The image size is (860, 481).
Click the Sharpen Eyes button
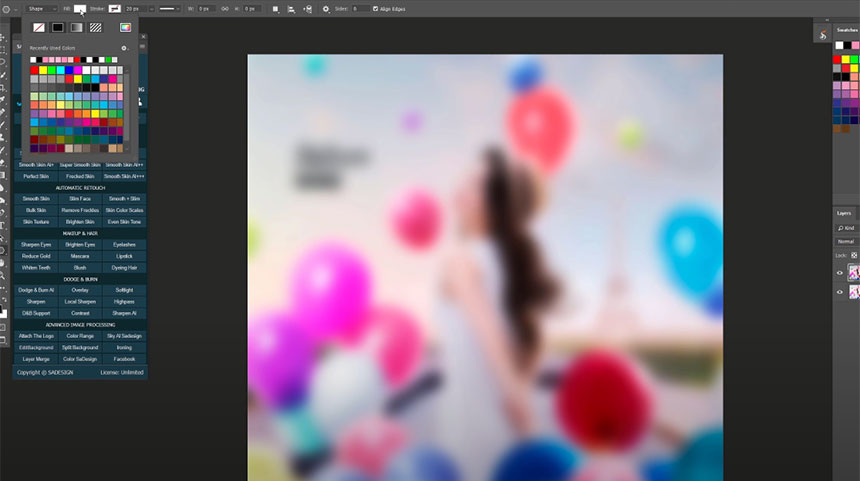(36, 245)
